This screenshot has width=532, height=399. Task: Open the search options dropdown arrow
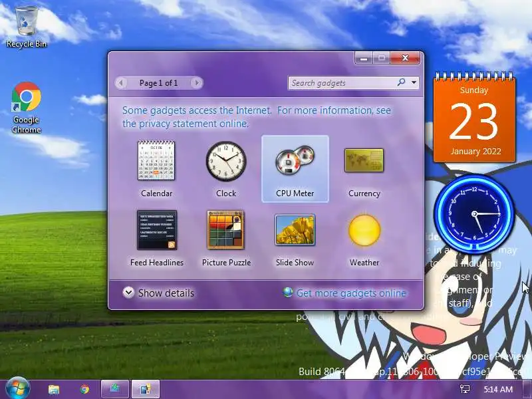pos(414,82)
